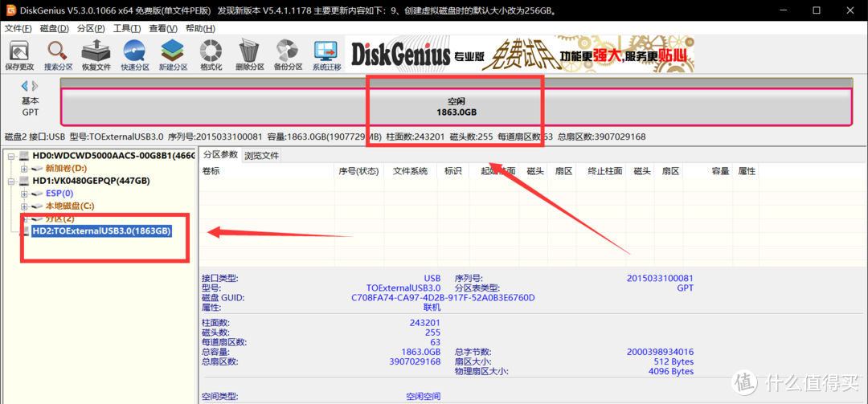This screenshot has height=404, width=868.
Task: Click the GPT partition table type value
Action: [685, 288]
